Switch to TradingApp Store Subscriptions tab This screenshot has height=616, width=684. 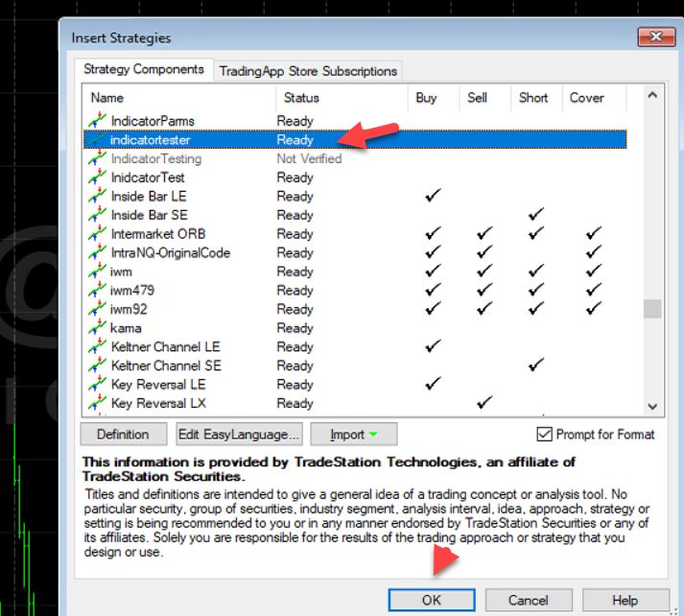[x=308, y=71]
